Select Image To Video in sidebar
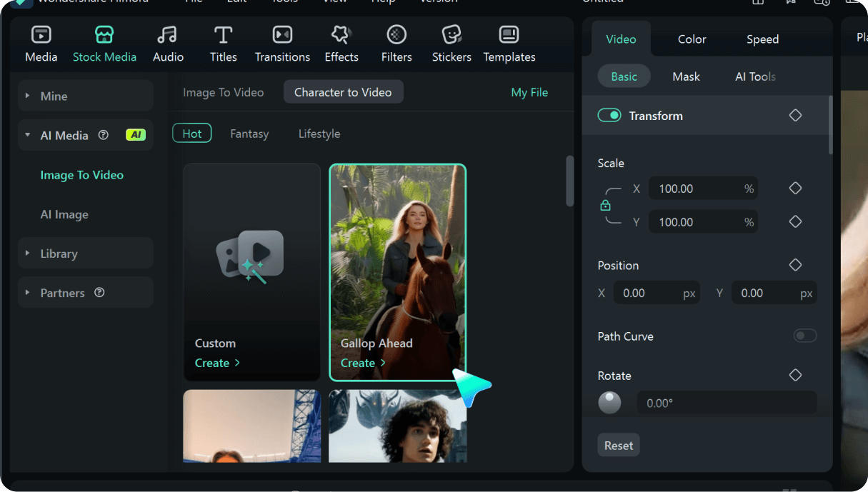The height and width of the screenshot is (492, 868). point(82,175)
